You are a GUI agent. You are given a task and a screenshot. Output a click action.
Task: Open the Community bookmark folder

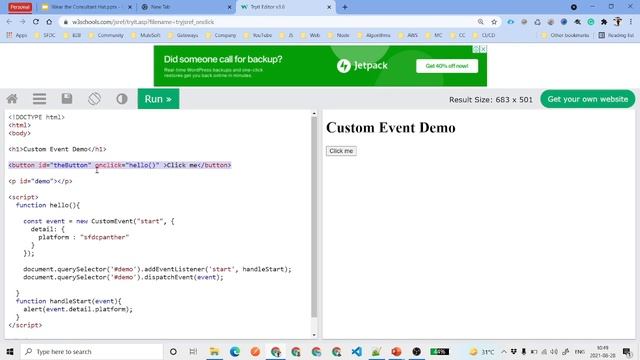(106, 36)
